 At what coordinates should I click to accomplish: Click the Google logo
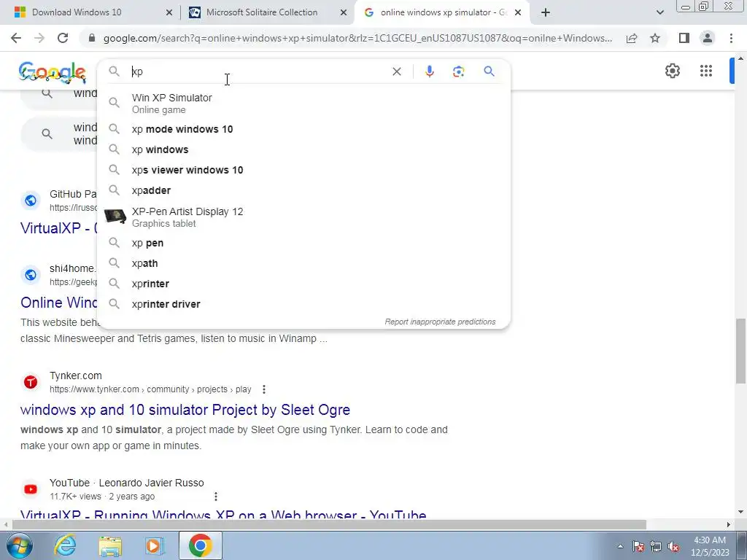coord(53,72)
